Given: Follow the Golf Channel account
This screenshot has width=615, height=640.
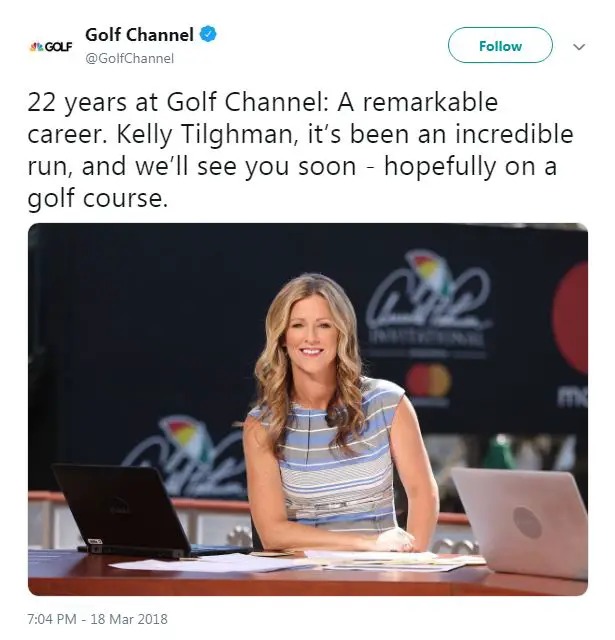Looking at the screenshot, I should 500,45.
